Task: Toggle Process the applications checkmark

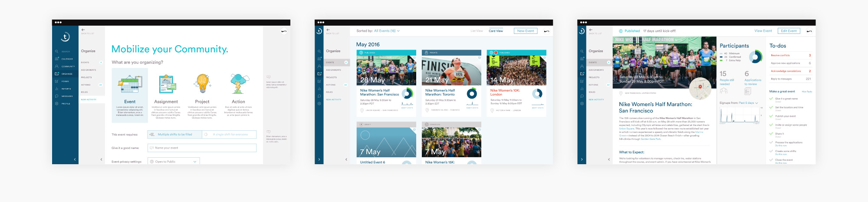Action: coord(771,142)
